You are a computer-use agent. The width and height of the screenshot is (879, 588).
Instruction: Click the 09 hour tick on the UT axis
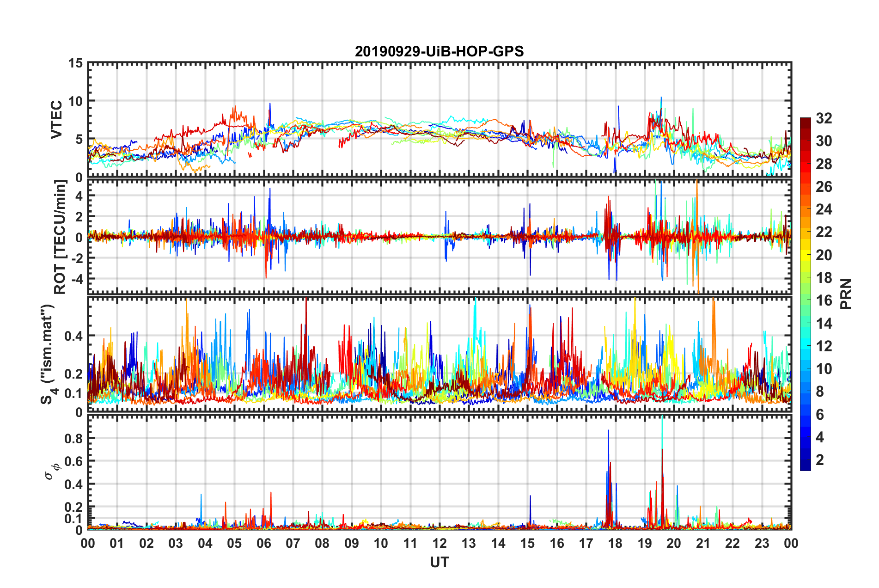coord(352,543)
